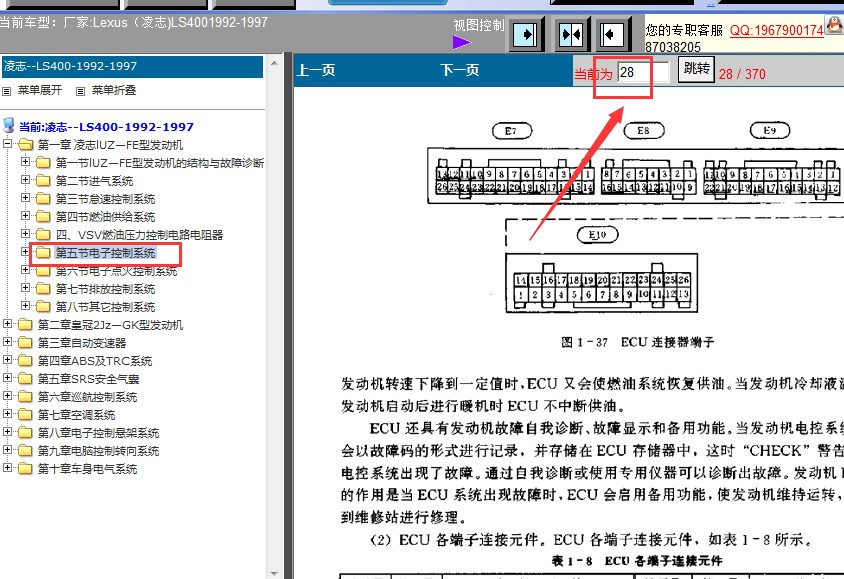This screenshot has height=579, width=844.
Task: Select the 当前:凌志--LS400-1992-1997 root node
Action: (106, 127)
